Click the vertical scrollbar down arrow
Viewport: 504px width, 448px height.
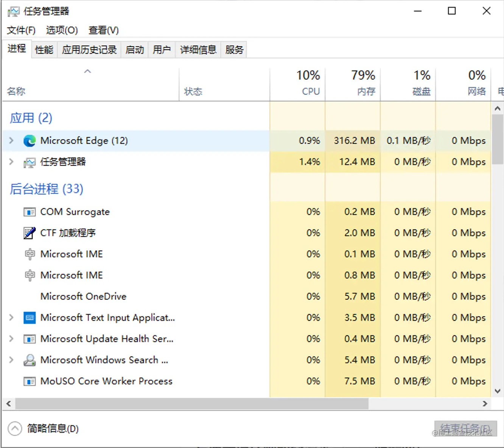[498, 391]
